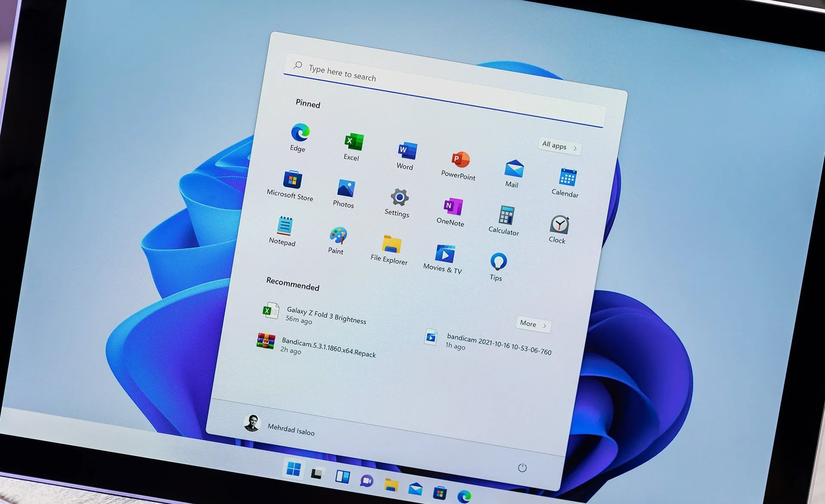Expand the All apps list
The height and width of the screenshot is (504, 825).
tap(559, 146)
